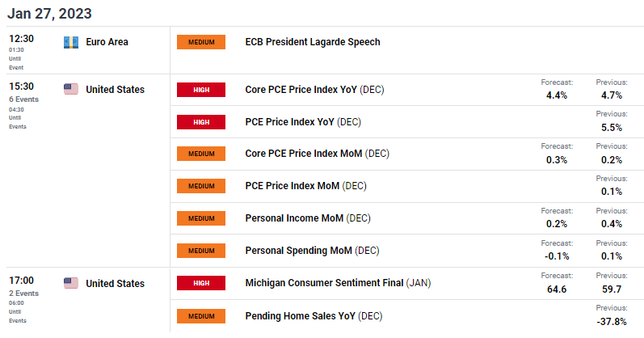Click the HIGH badge for Michigan Consumer Sentiment
Screen dimensions: 644x338
pyautogui.click(x=201, y=283)
